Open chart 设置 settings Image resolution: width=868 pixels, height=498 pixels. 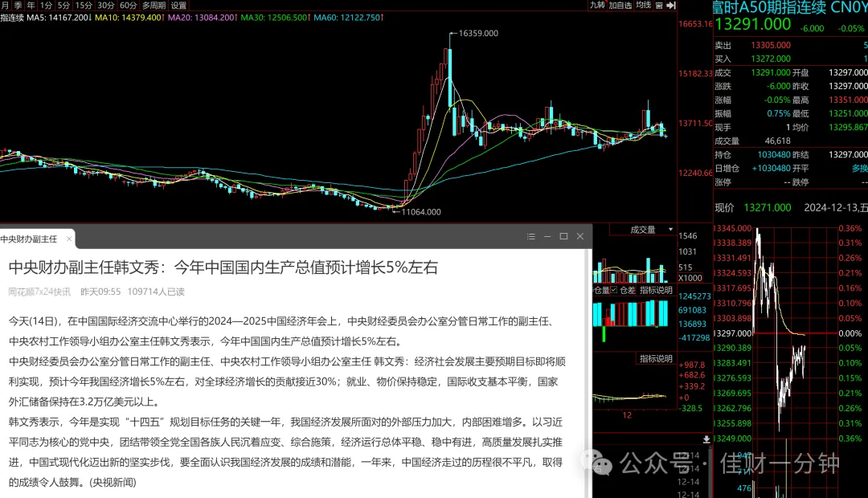(x=178, y=5)
